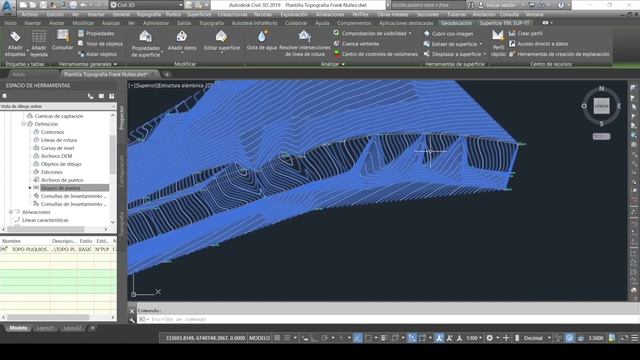Click Iniciar sesión button
This screenshot has height=360, width=640.
[500, 5]
